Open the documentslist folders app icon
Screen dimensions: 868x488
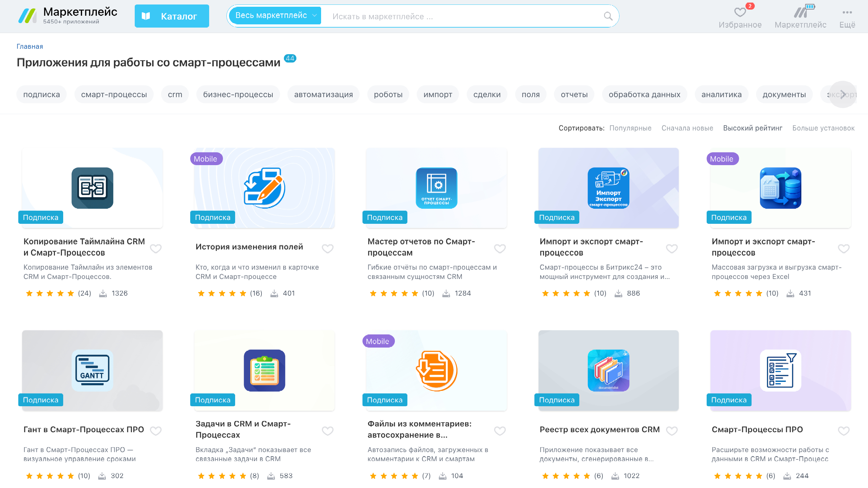tap(608, 370)
